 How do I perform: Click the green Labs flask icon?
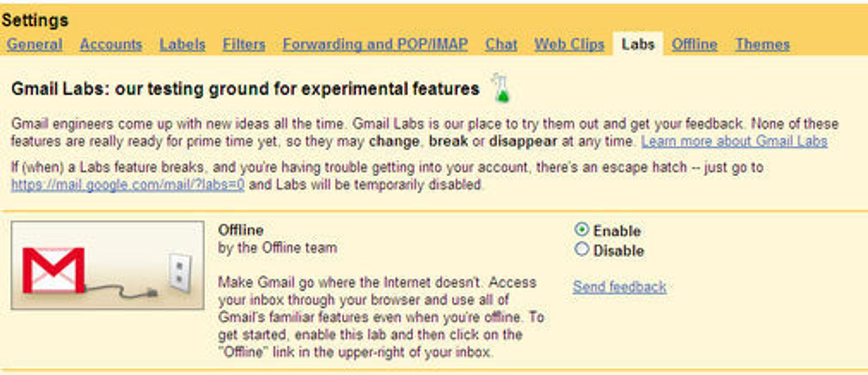coord(501,88)
